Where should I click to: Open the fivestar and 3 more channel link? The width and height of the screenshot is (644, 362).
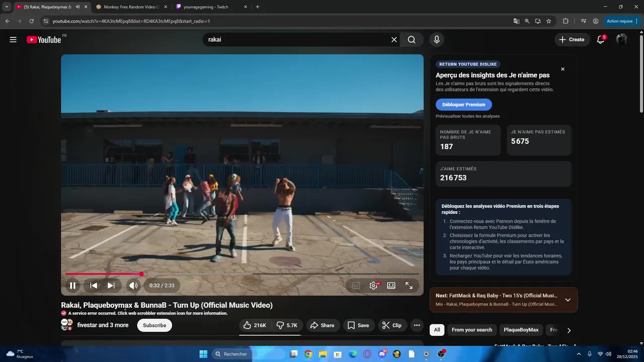tap(103, 325)
